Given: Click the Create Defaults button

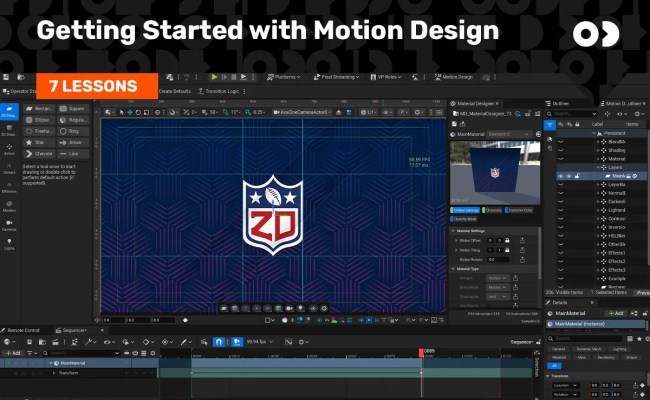Looking at the screenshot, I should tap(175, 91).
